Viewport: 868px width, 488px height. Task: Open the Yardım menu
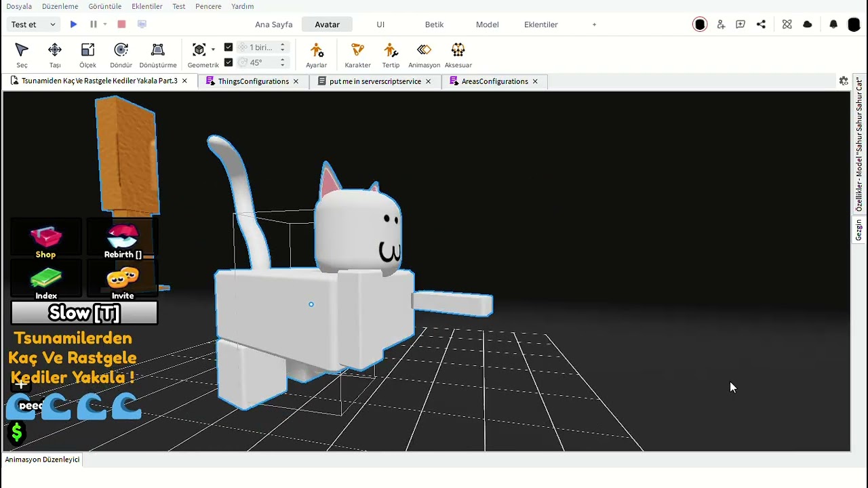point(242,6)
